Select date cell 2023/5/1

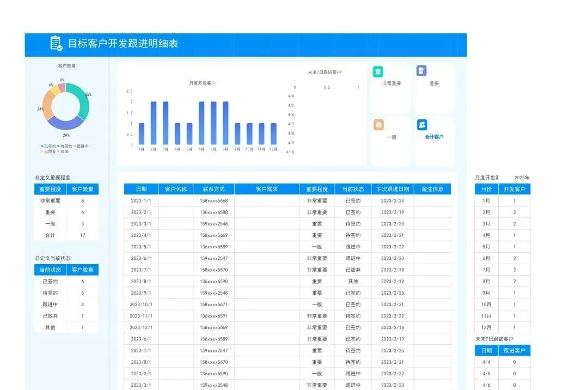tap(141, 247)
